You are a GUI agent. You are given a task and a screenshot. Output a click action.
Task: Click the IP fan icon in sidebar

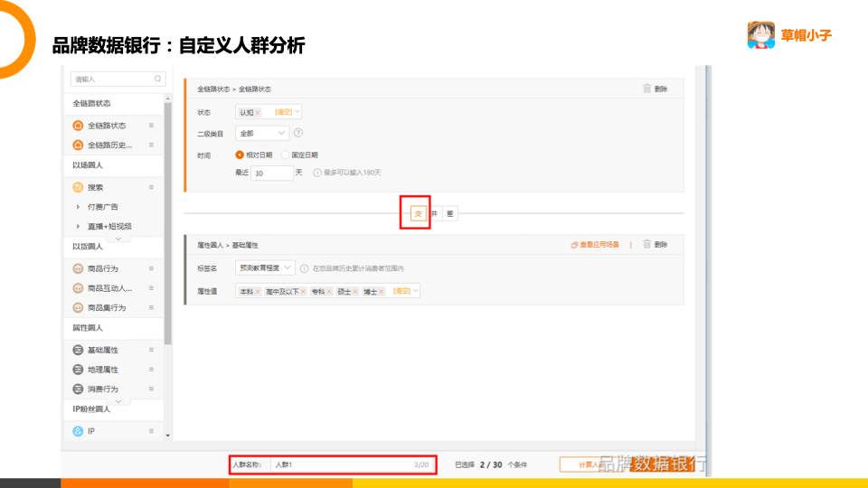[78, 431]
